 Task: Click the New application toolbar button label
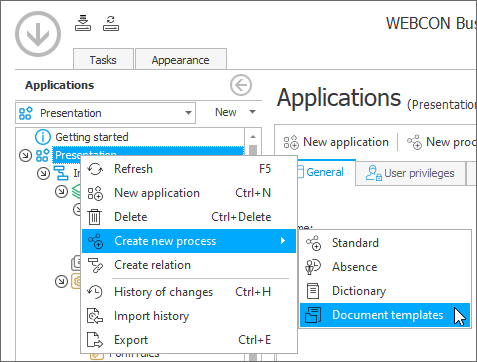tap(346, 142)
